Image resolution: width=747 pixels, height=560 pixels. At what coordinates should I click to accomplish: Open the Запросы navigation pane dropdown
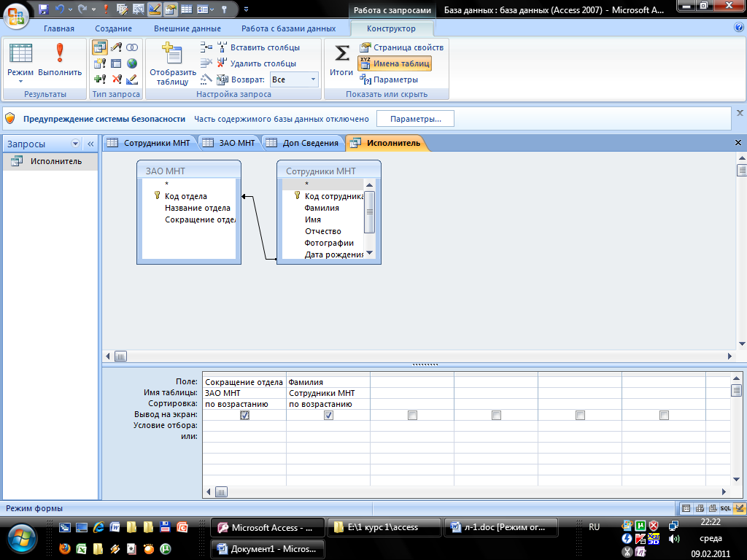coord(75,144)
